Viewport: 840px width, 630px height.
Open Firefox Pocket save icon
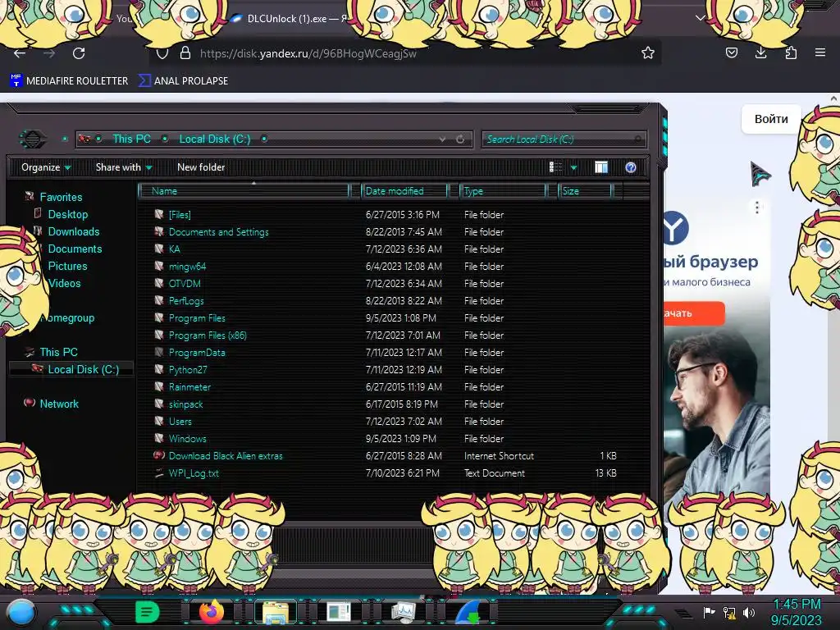[x=731, y=52]
